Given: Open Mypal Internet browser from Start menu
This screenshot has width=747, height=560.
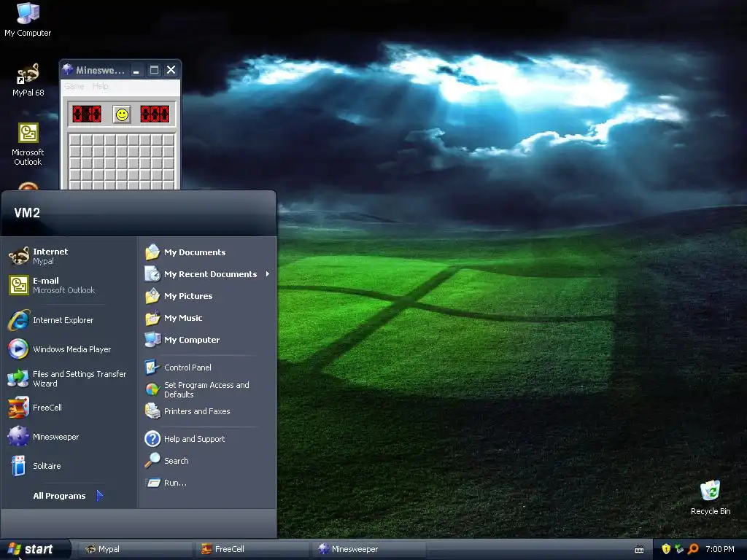Looking at the screenshot, I should [x=69, y=256].
